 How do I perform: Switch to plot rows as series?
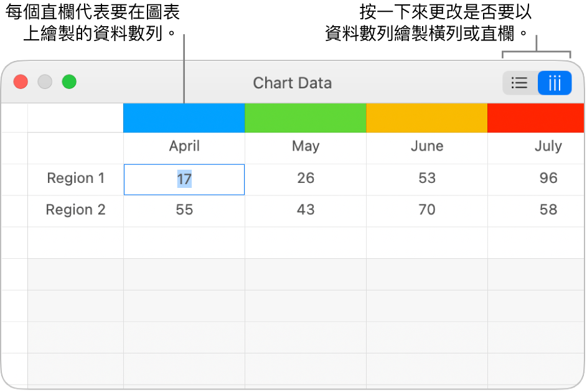[x=520, y=83]
